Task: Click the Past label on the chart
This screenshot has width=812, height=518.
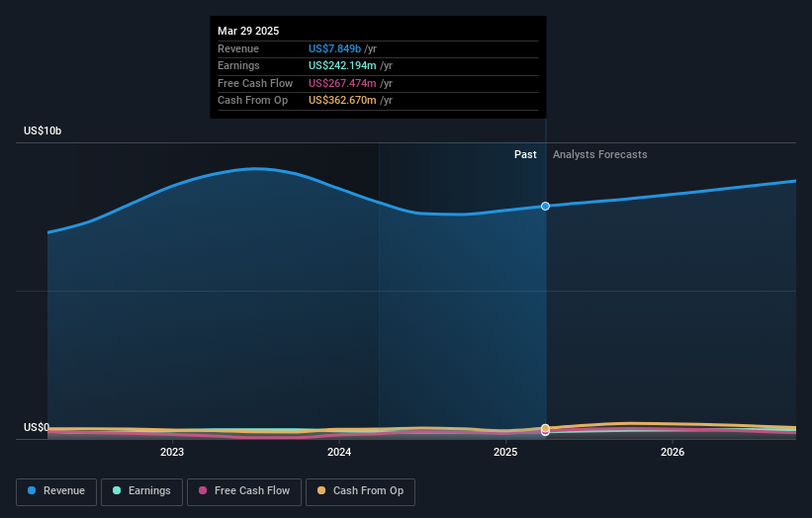Action: (x=525, y=154)
